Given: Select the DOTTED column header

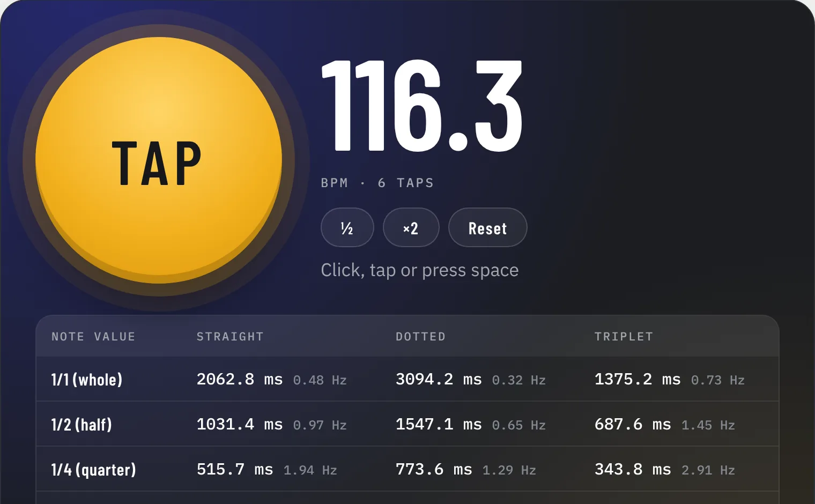Looking at the screenshot, I should click(421, 337).
